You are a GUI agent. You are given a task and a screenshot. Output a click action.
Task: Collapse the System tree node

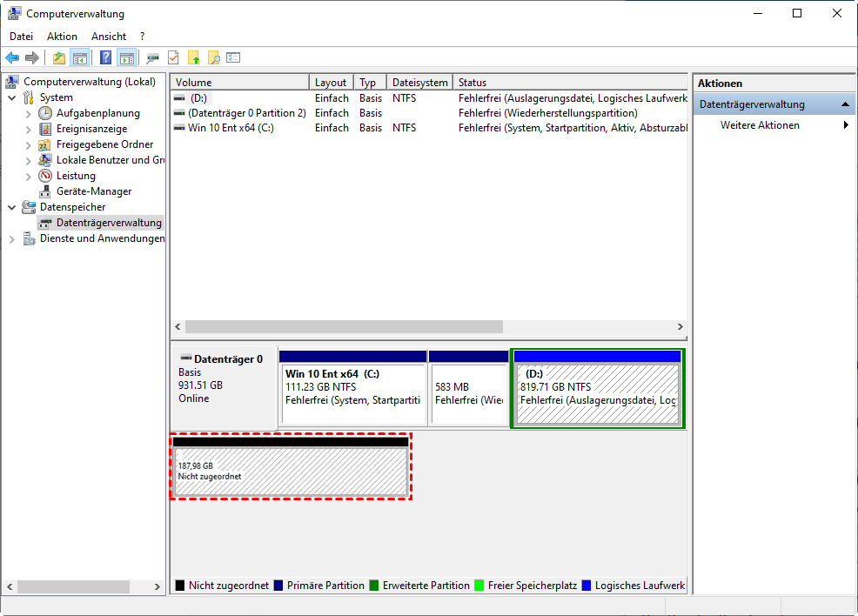click(x=12, y=98)
